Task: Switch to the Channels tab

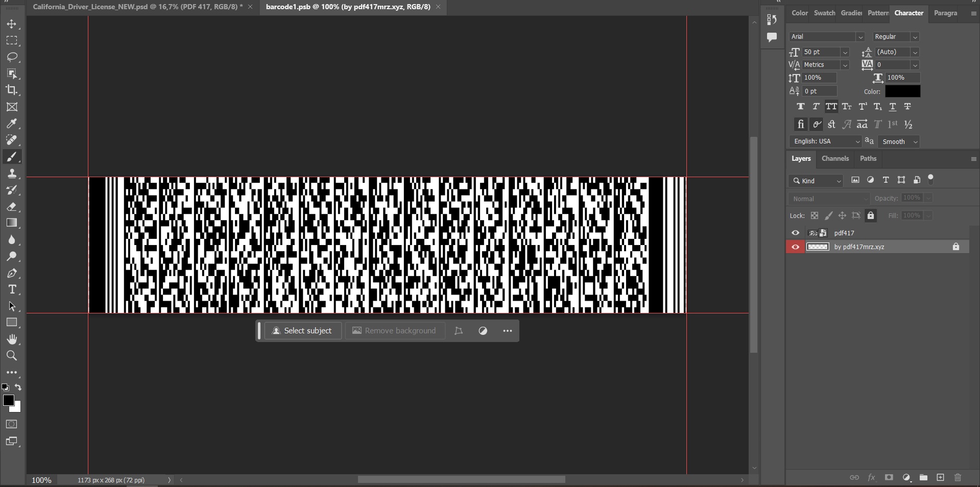Action: pyautogui.click(x=835, y=159)
